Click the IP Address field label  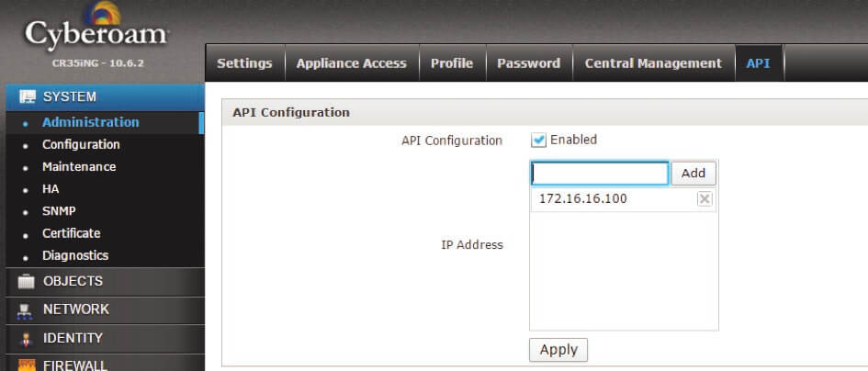point(472,245)
